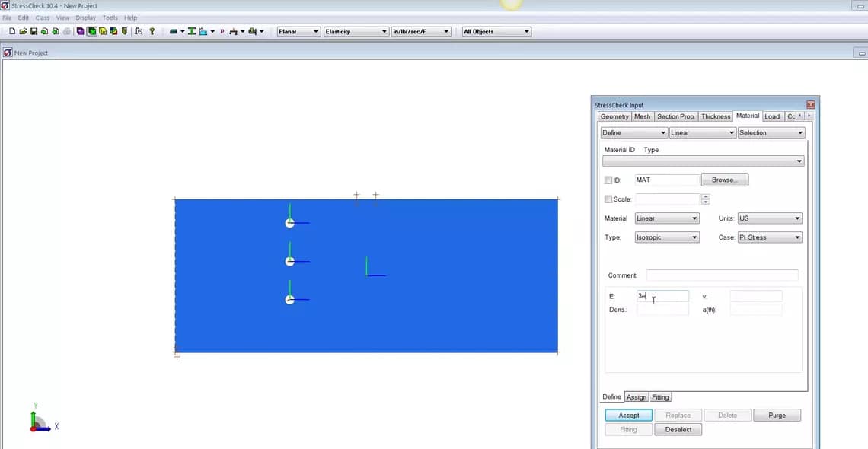Open an existing file with Open icon
This screenshot has width=868, height=449.
[x=23, y=30]
